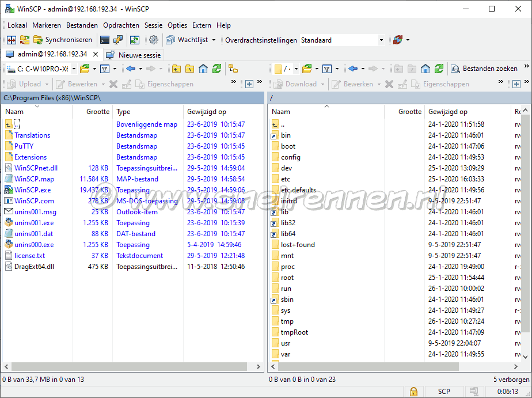Expand the local toolbar overflow chevron after Eigenschappen
532x398 pixels.
coord(233,81)
